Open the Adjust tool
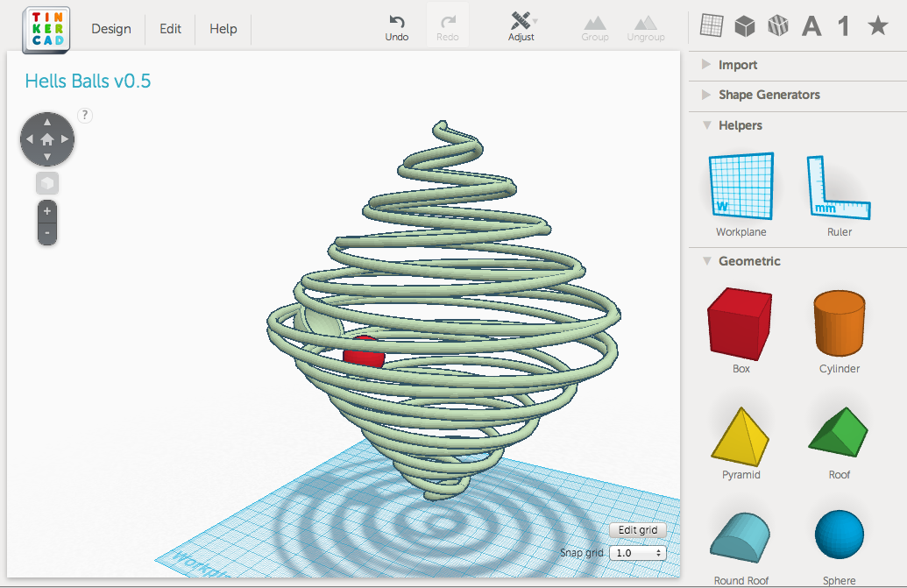Viewport: 907px width, 588px height. point(521,27)
